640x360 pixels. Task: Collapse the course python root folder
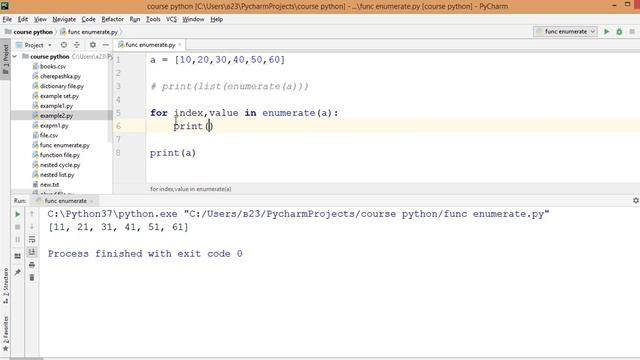pyautogui.click(x=15, y=56)
